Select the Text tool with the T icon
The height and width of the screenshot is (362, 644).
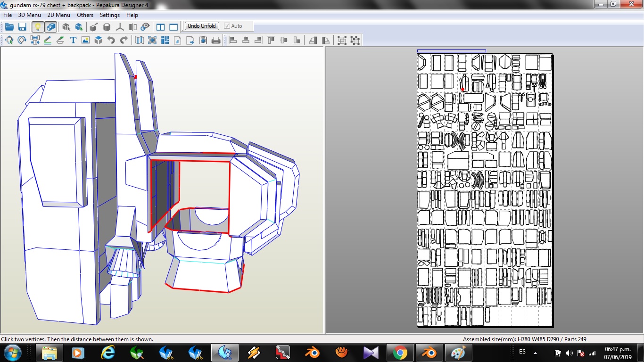point(73,40)
